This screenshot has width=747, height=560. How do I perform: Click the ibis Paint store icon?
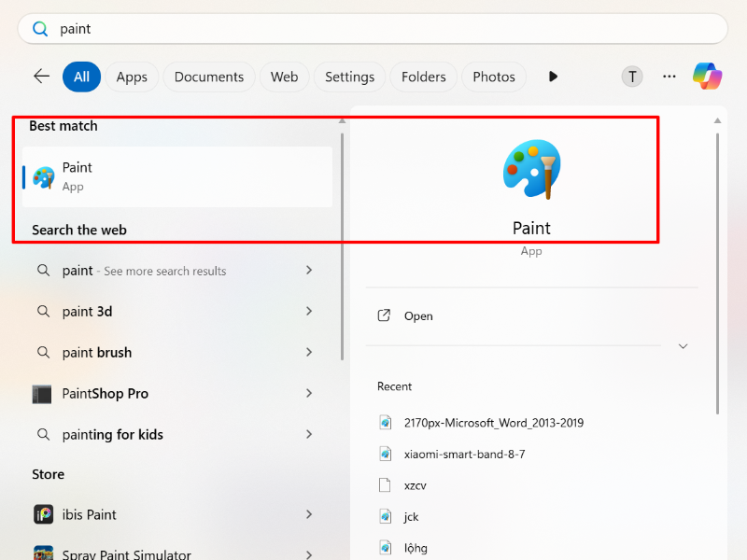[x=43, y=514]
